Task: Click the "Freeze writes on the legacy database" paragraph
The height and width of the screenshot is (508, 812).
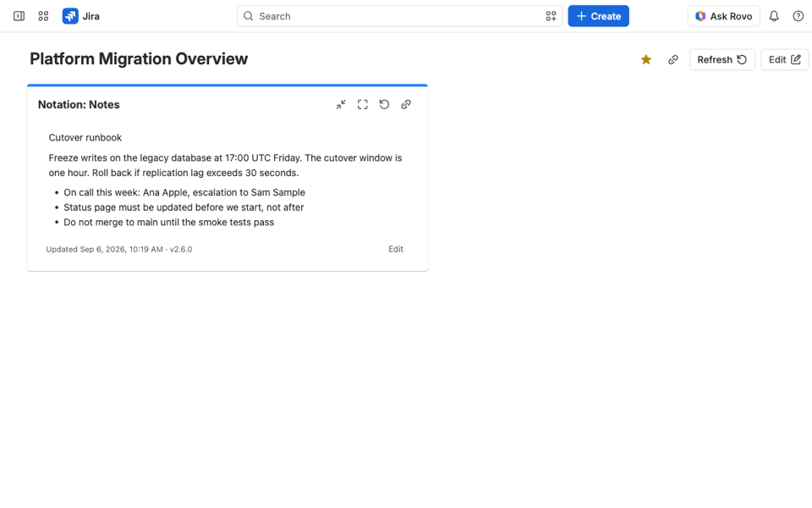Action: coord(225,165)
